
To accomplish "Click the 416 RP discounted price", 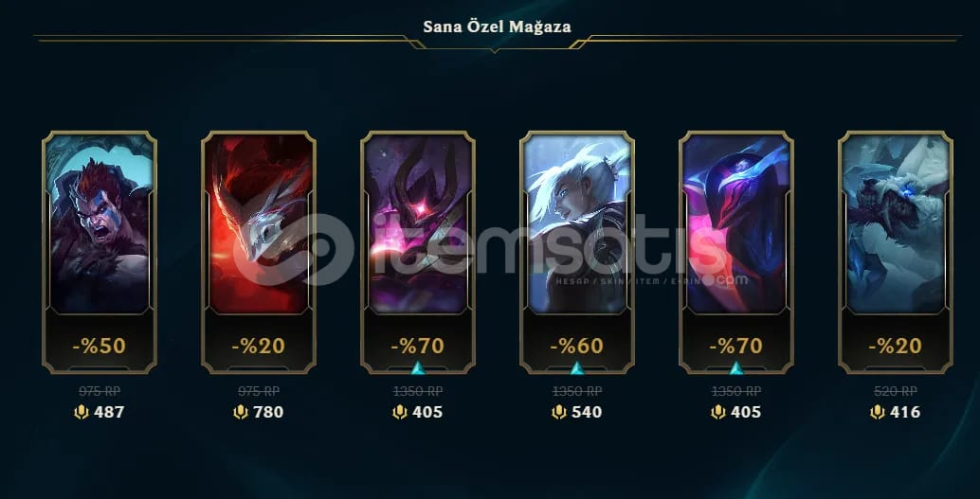I will click(x=904, y=412).
